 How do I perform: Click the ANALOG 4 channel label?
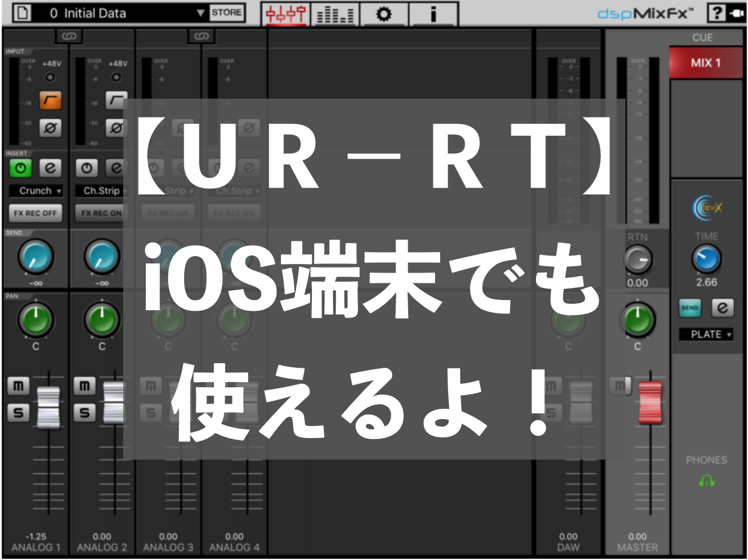234,547
